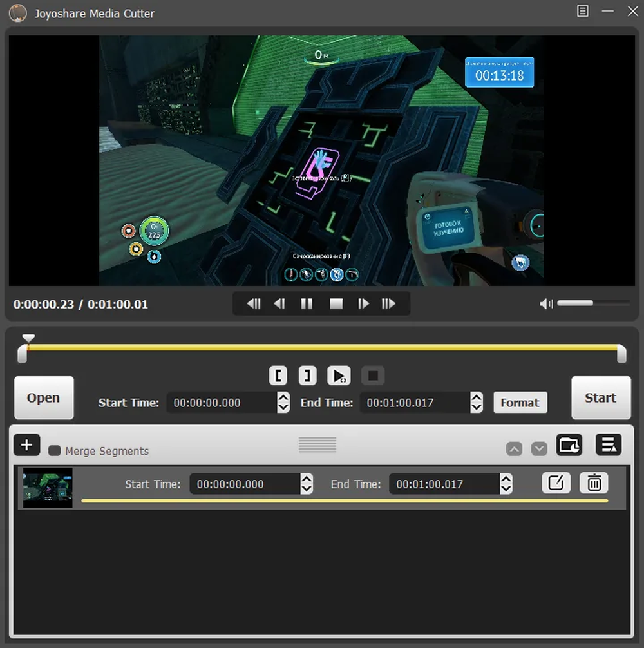
Task: Adjust the volume slider
Action: tap(593, 303)
